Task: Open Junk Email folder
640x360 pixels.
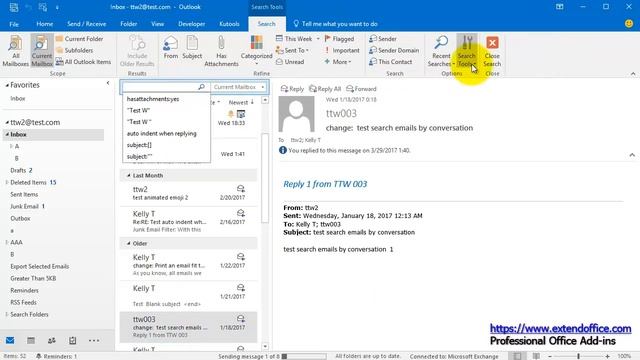Action: point(27,207)
